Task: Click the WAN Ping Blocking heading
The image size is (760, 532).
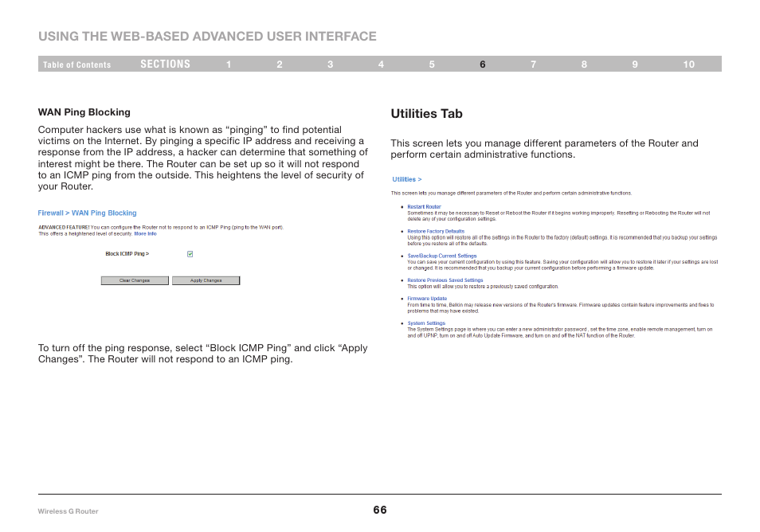Action: coord(84,112)
